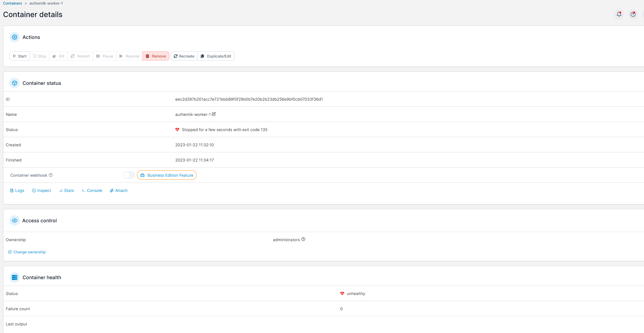Click the notifications bell icon
The height and width of the screenshot is (333, 644).
pos(619,14)
